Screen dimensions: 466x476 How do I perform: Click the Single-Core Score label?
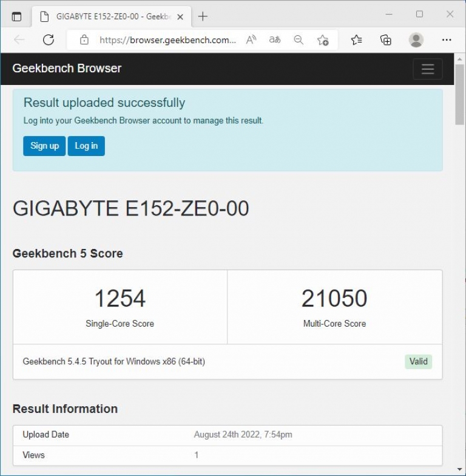point(120,324)
